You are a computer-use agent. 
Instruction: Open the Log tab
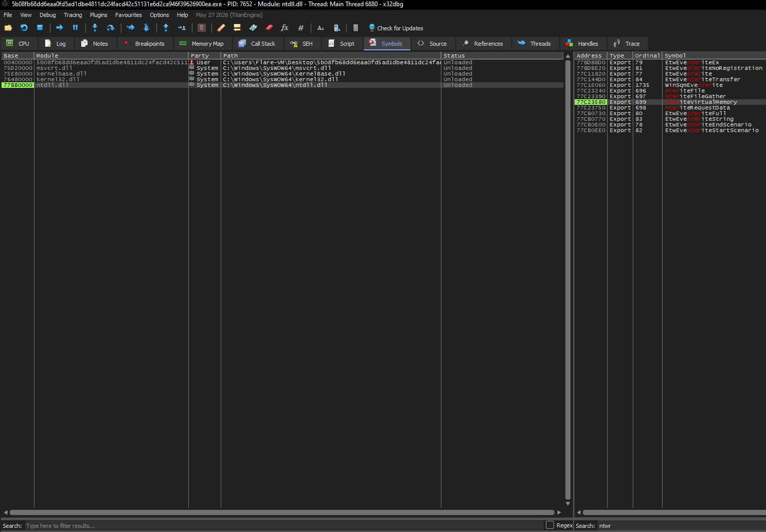click(55, 44)
